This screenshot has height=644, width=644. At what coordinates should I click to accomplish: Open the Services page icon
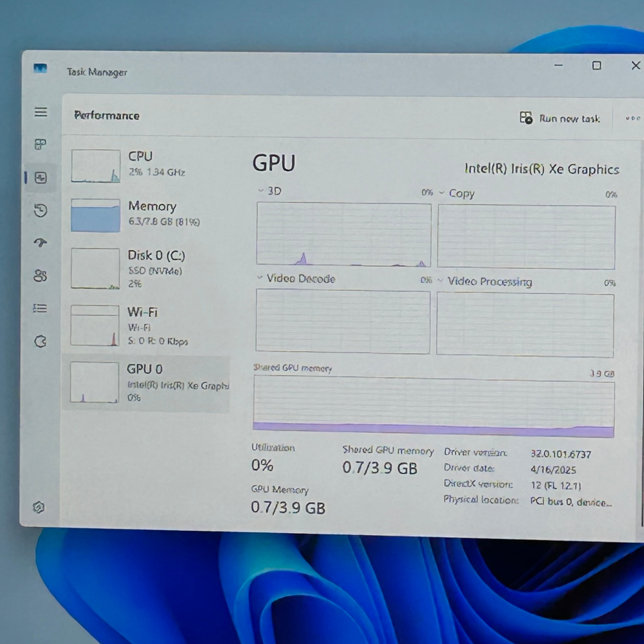coord(40,341)
